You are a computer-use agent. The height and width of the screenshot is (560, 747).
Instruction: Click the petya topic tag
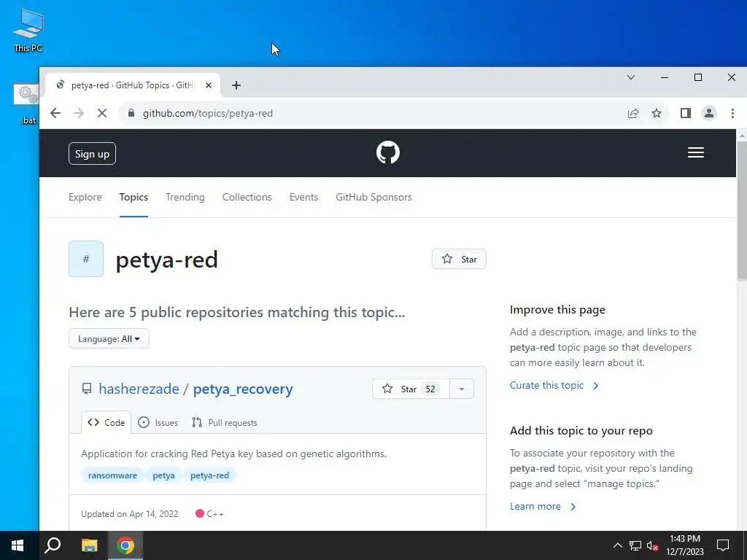163,475
